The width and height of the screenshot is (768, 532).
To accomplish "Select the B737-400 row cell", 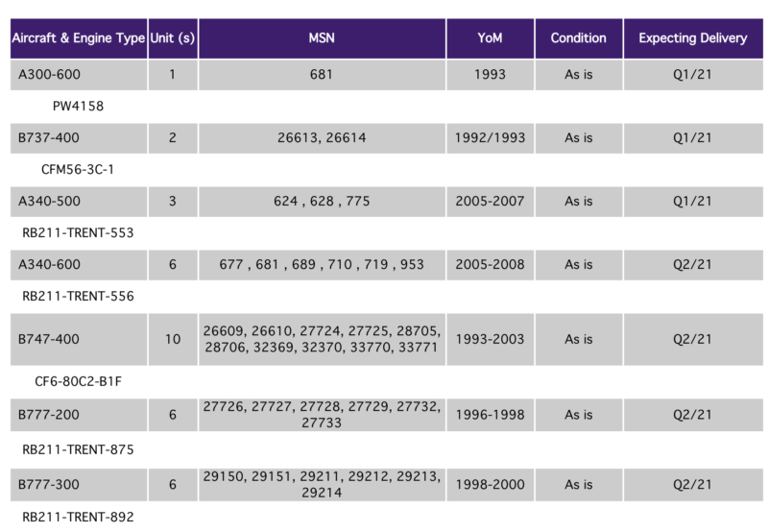I will 79,138.
